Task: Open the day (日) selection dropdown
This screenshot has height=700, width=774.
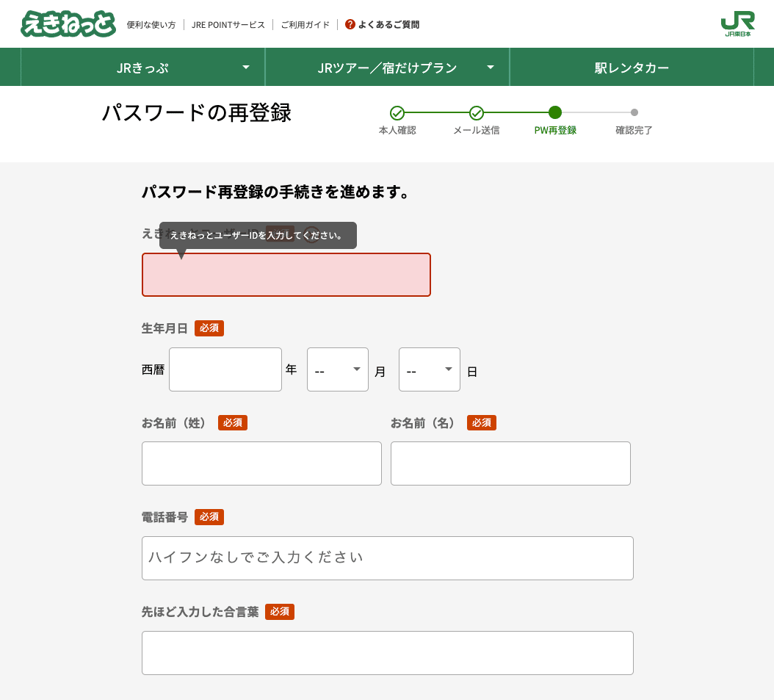Action: tap(430, 369)
